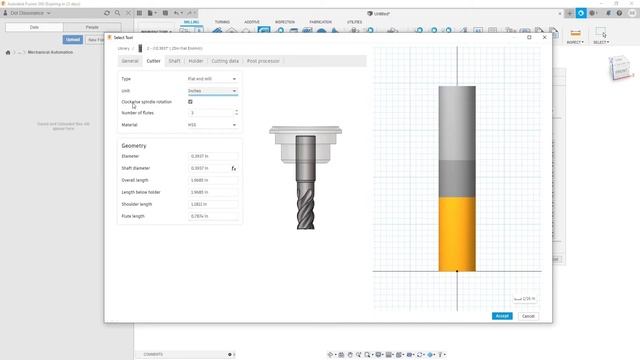Click the data panel grid icon
The width and height of the screenshot is (640, 360).
pos(140,13)
